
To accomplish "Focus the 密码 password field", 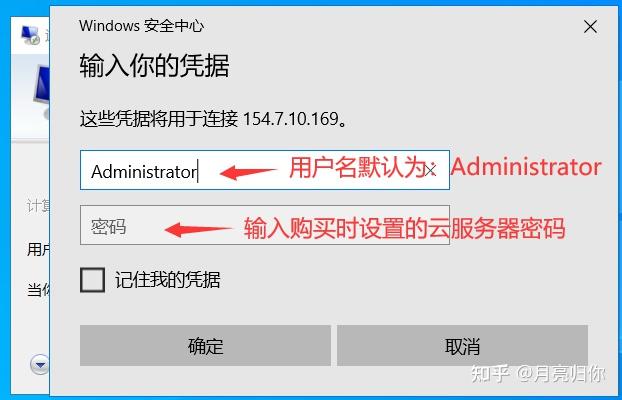I will point(265,225).
